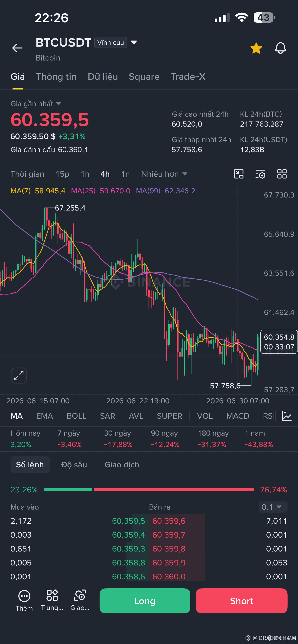This screenshot has width=298, height=644.
Task: Open the Trung... hub icon
Action: coord(52,600)
